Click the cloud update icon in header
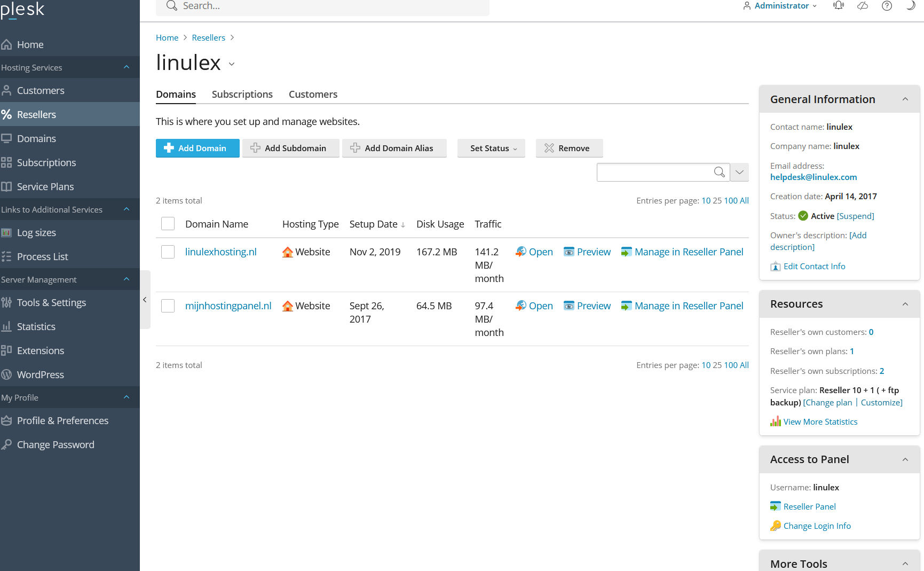 coord(863,6)
